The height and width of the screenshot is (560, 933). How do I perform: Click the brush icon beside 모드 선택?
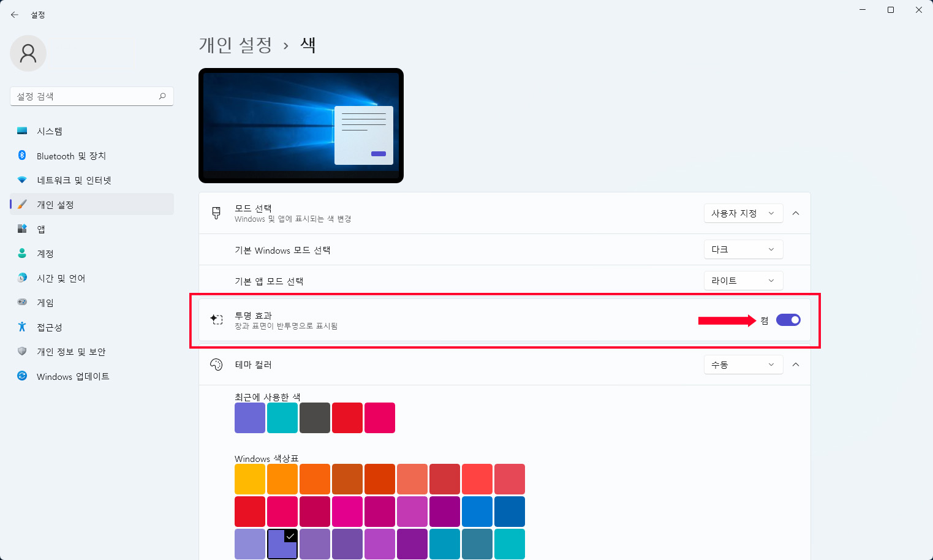pos(216,213)
